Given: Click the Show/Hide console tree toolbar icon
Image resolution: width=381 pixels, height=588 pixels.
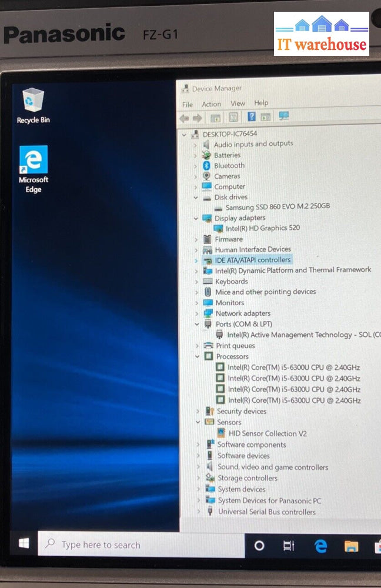Looking at the screenshot, I should click(216, 118).
